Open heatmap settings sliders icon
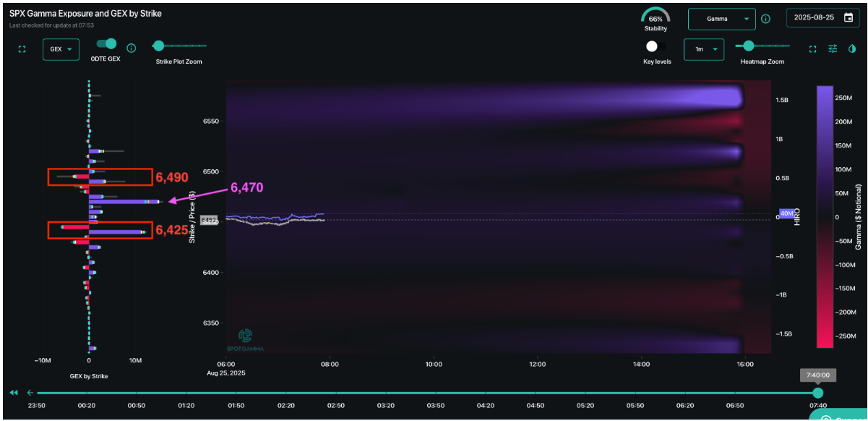The image size is (868, 421). 833,48
